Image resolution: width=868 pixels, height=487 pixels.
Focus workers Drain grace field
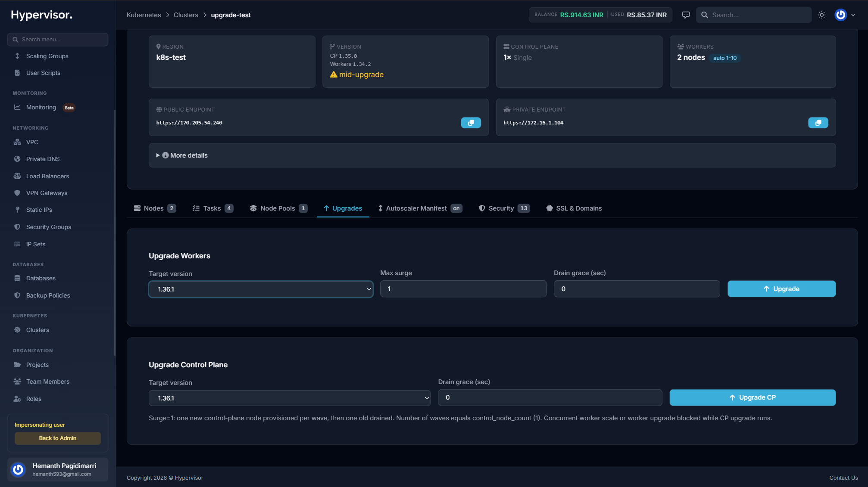click(x=637, y=289)
